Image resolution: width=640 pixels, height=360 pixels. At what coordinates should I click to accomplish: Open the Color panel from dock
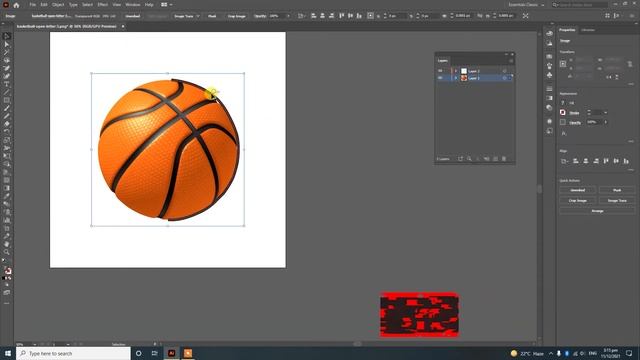(549, 33)
